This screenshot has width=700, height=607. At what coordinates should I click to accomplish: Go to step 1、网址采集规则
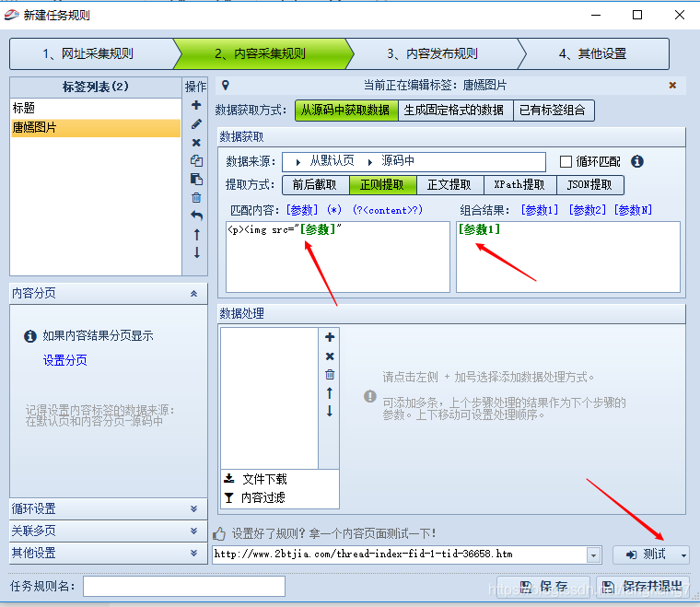91,53
